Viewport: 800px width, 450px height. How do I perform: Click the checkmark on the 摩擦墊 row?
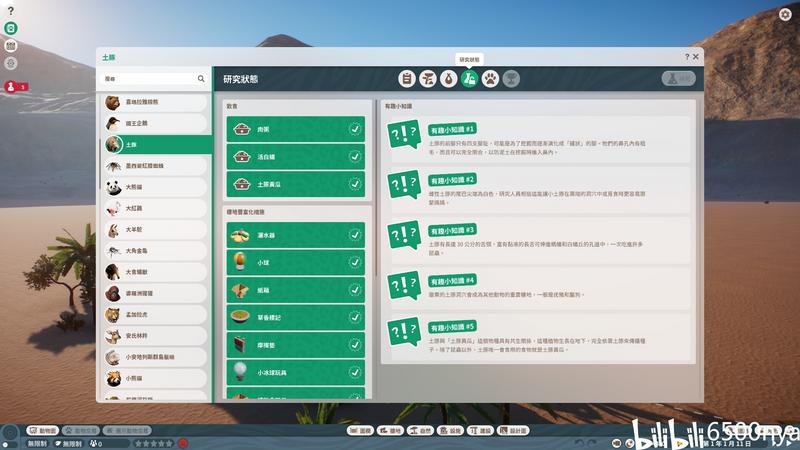click(x=355, y=345)
